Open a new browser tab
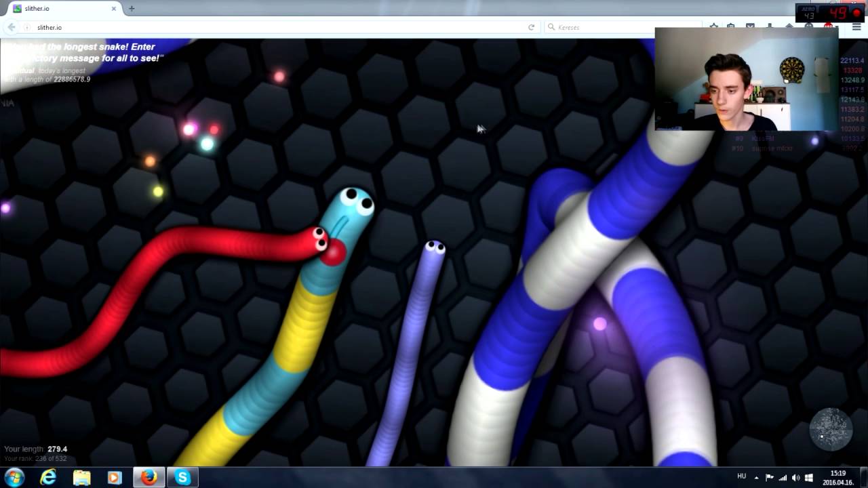Screen dimensions: 868x488 (x=132, y=8)
